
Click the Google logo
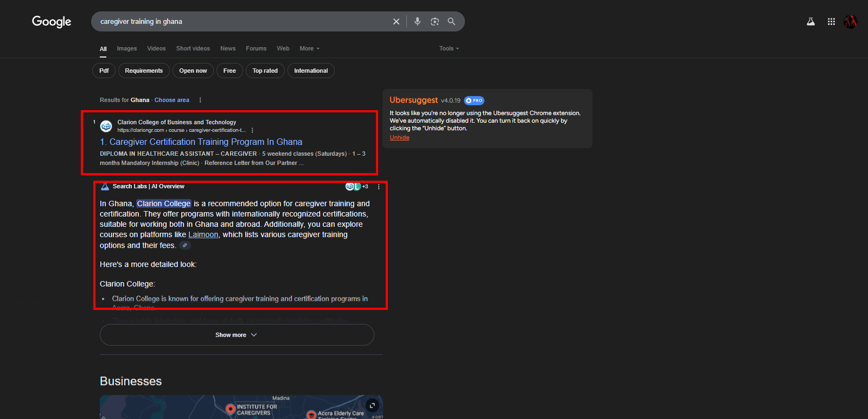point(52,22)
